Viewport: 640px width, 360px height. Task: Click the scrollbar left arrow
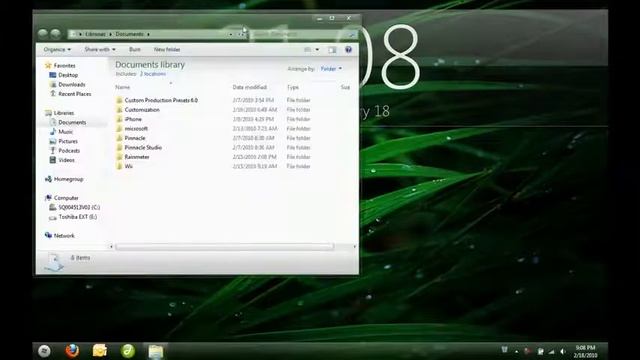[111, 247]
